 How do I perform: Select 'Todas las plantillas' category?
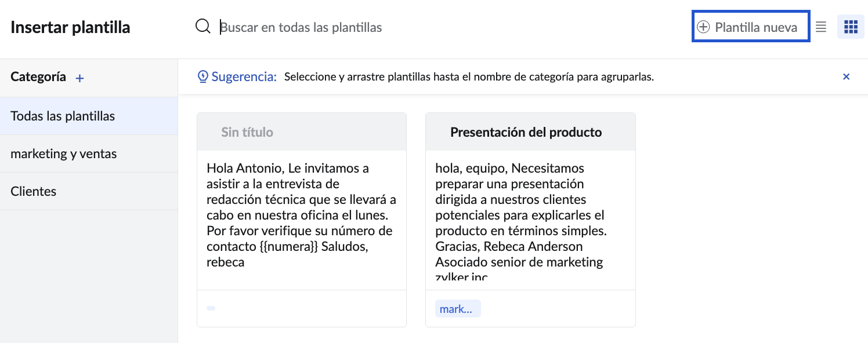coord(63,116)
